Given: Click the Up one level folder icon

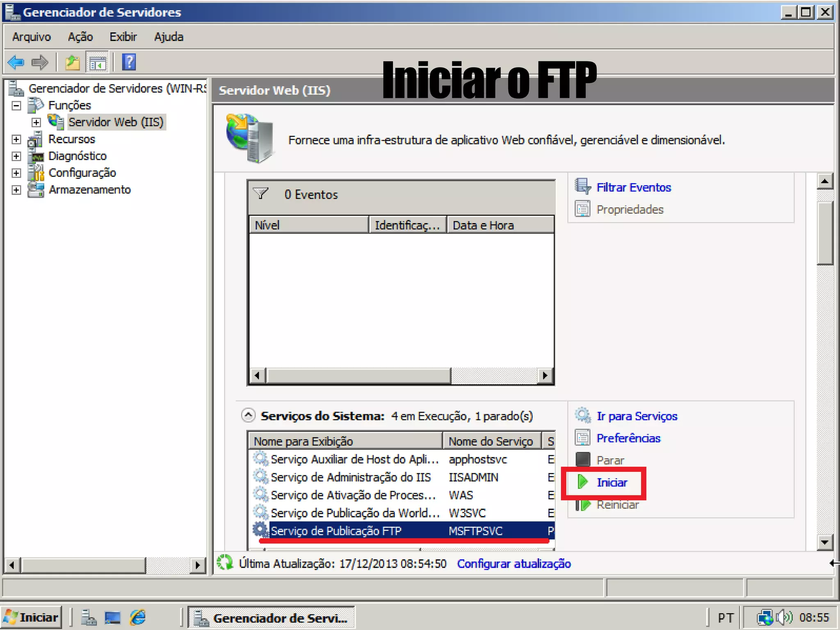Looking at the screenshot, I should [x=73, y=63].
